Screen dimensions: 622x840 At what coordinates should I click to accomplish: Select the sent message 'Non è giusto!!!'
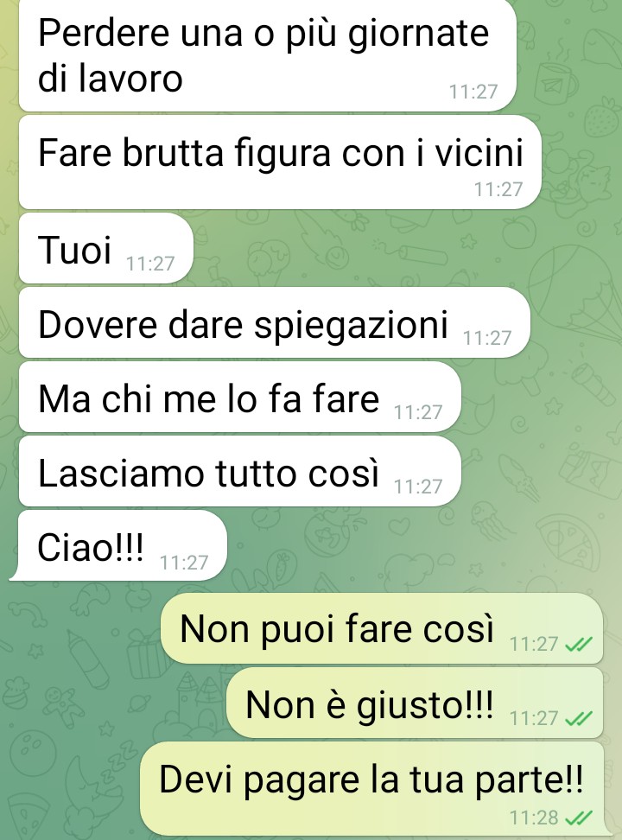pyautogui.click(x=415, y=703)
